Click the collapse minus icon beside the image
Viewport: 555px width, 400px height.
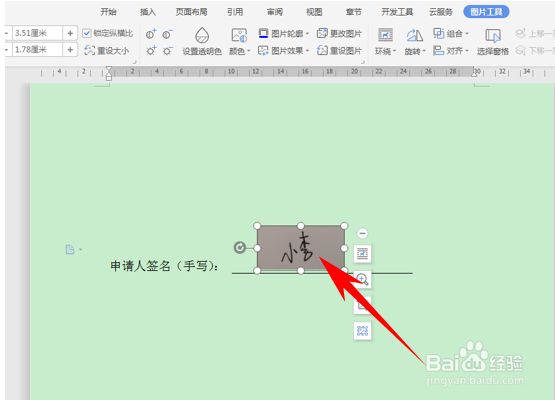(x=362, y=233)
